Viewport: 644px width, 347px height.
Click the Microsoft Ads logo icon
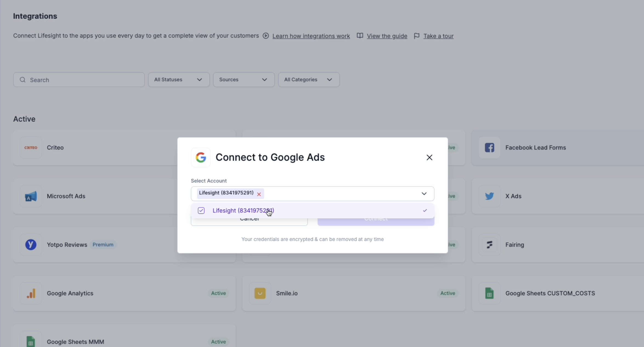point(31,196)
